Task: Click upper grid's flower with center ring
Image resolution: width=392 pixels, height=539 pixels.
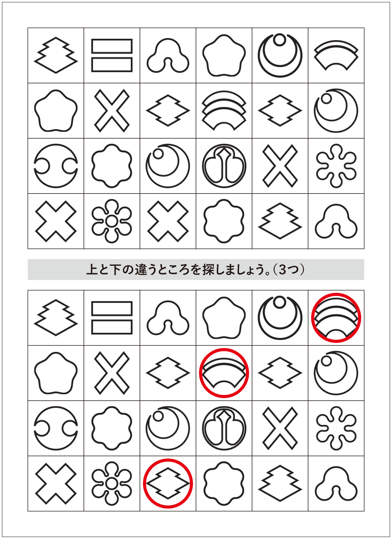Action: pyautogui.click(x=112, y=221)
